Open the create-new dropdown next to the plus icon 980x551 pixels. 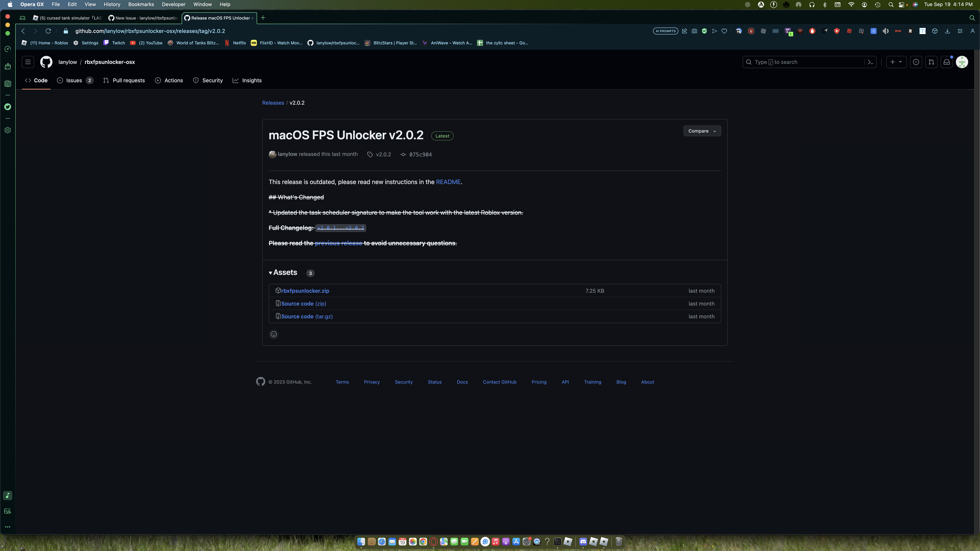[901, 62]
